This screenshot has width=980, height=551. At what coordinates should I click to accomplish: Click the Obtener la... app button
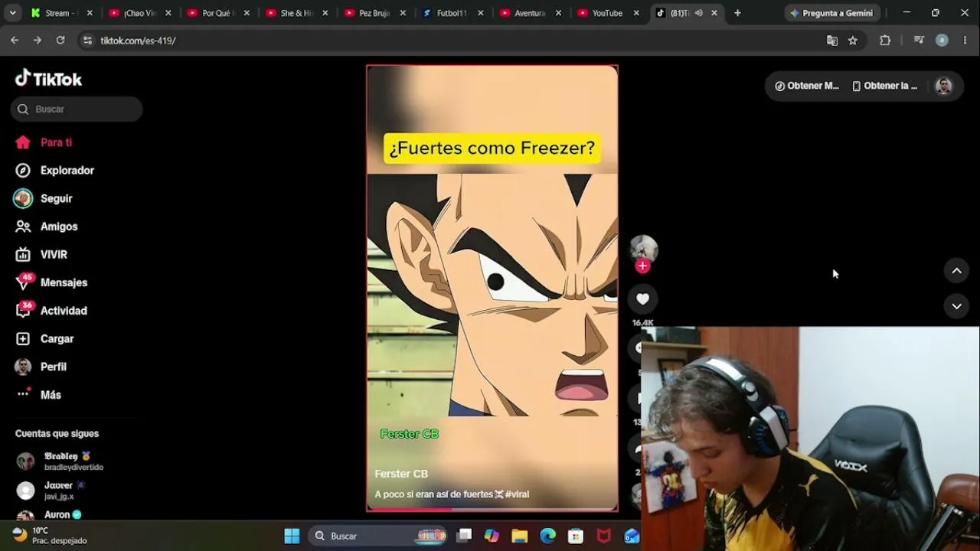[884, 86]
